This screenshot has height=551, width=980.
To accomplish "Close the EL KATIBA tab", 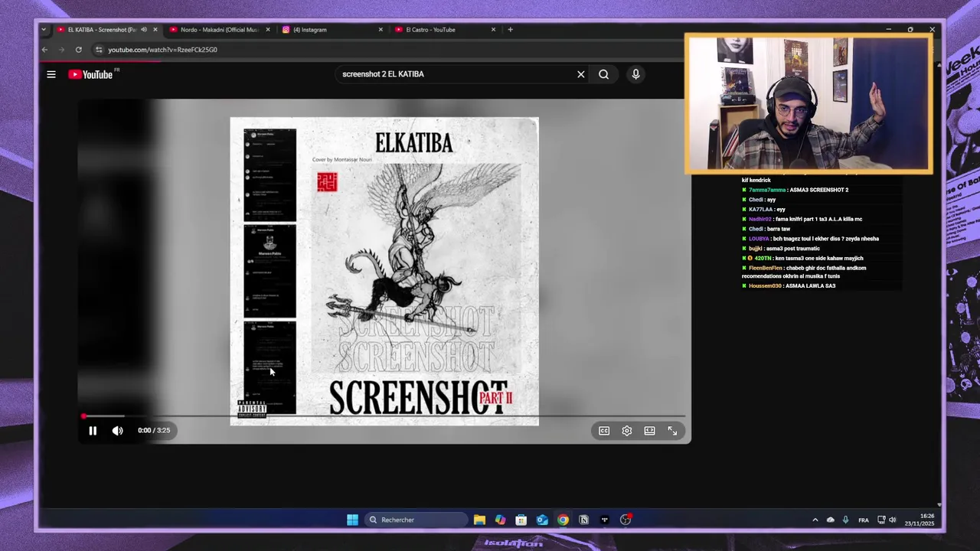I will pyautogui.click(x=155, y=30).
